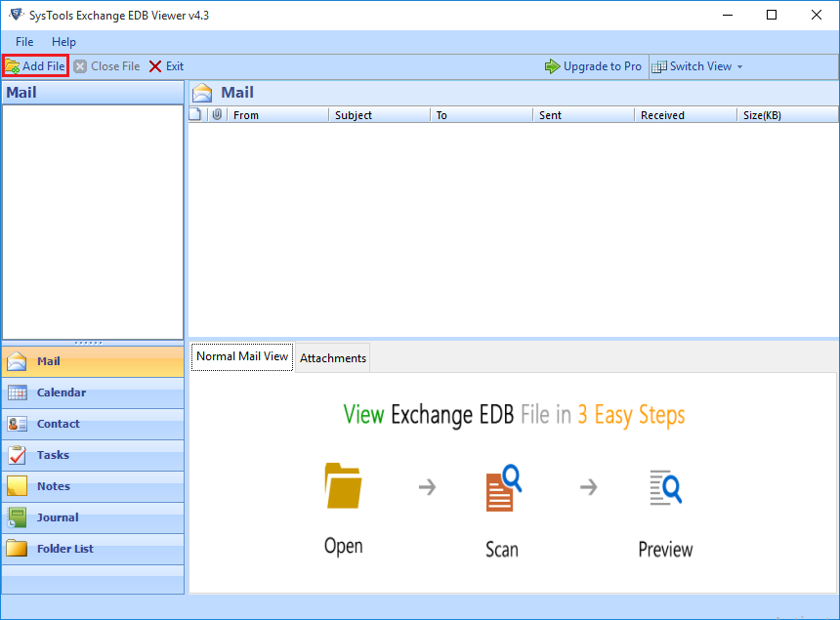Click the Preview magnifier step icon

pos(665,488)
